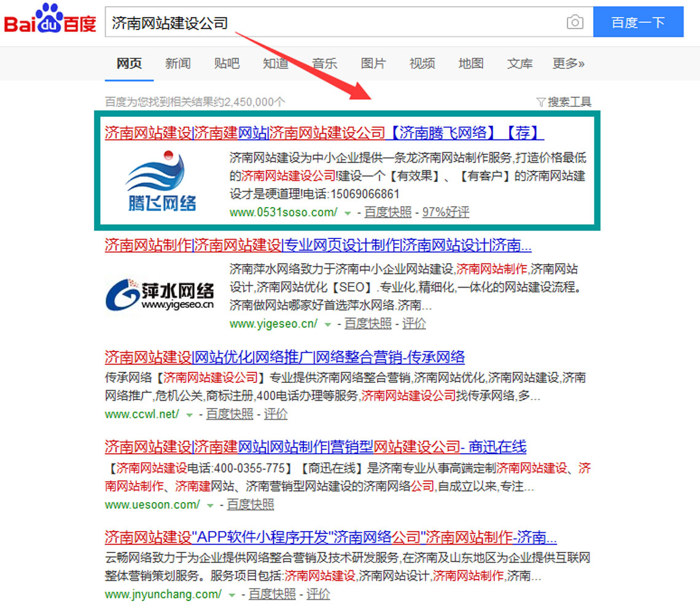Open camera image search icon
Viewport: 700px width, 609px height.
tap(575, 22)
